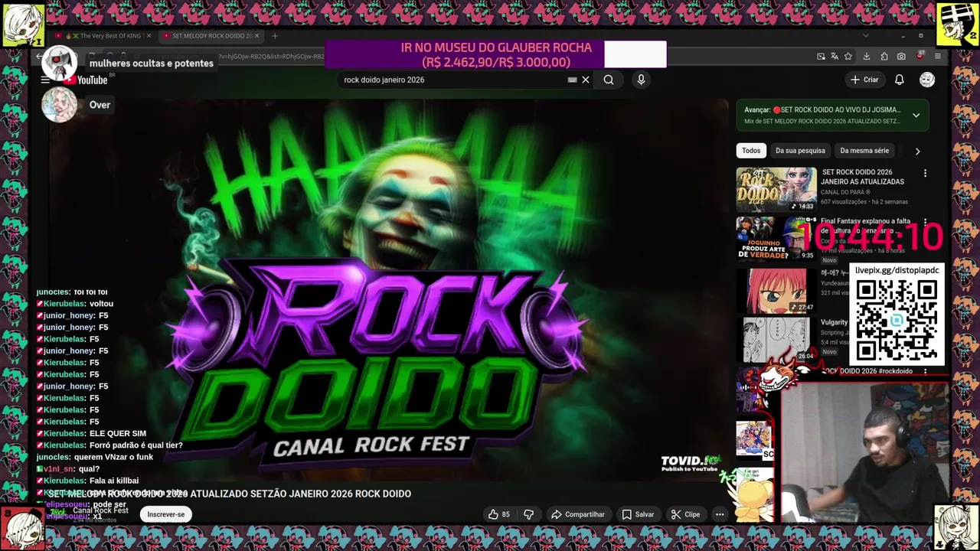Select the 'Da mesma série' filter chip
This screenshot has height=551, width=980.
click(x=864, y=151)
